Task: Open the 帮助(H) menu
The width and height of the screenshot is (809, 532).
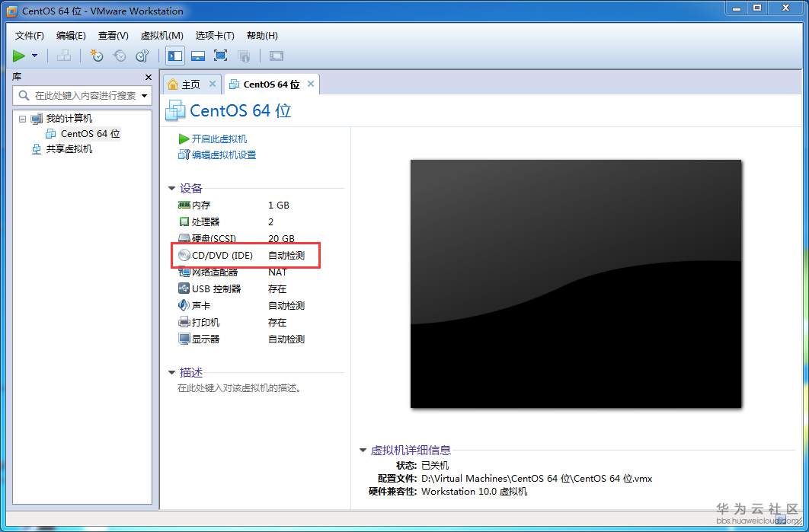Action: [x=262, y=36]
